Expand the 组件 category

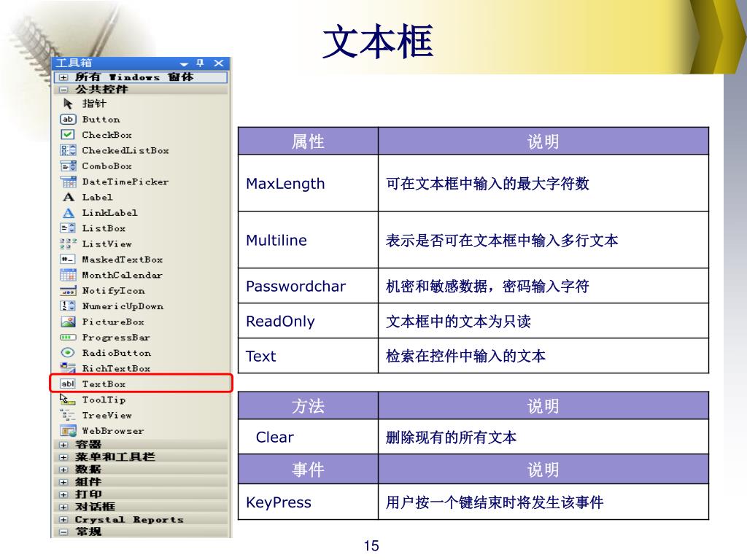[63, 482]
